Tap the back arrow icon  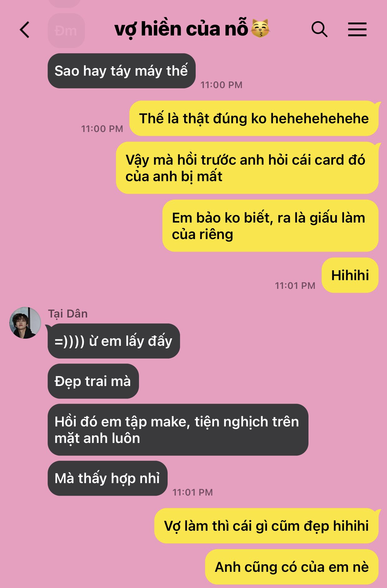[x=25, y=30]
